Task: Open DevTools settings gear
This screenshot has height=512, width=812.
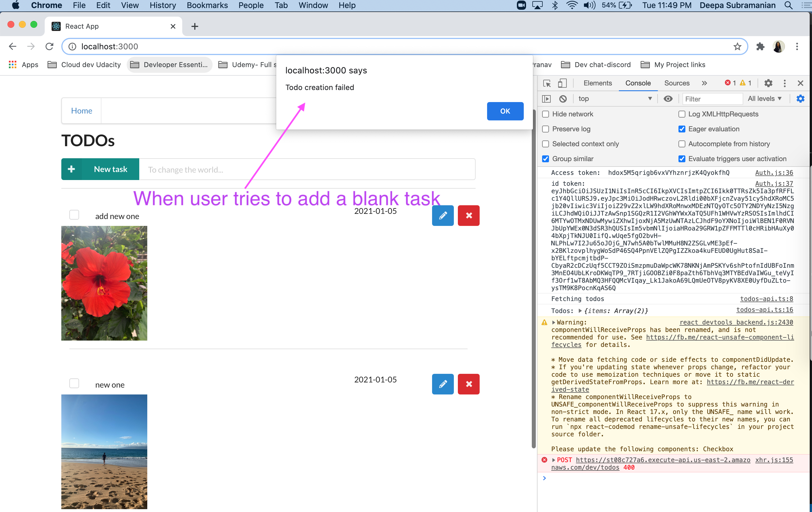Action: click(768, 83)
